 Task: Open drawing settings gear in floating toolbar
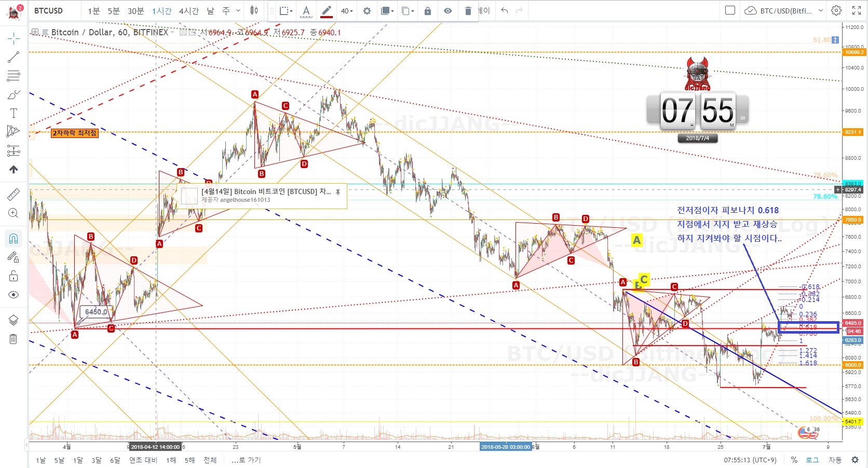pyautogui.click(x=367, y=11)
